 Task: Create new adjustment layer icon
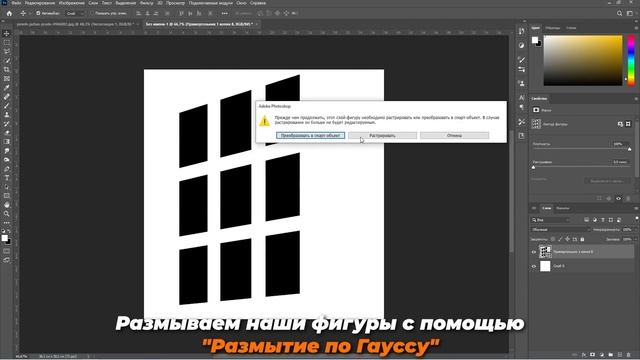(x=602, y=355)
